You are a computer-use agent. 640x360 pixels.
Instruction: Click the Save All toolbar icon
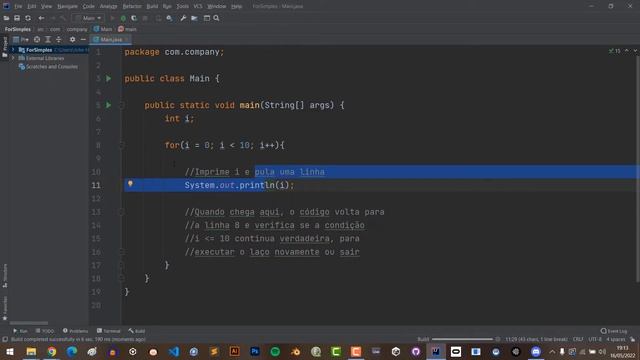coord(17,18)
